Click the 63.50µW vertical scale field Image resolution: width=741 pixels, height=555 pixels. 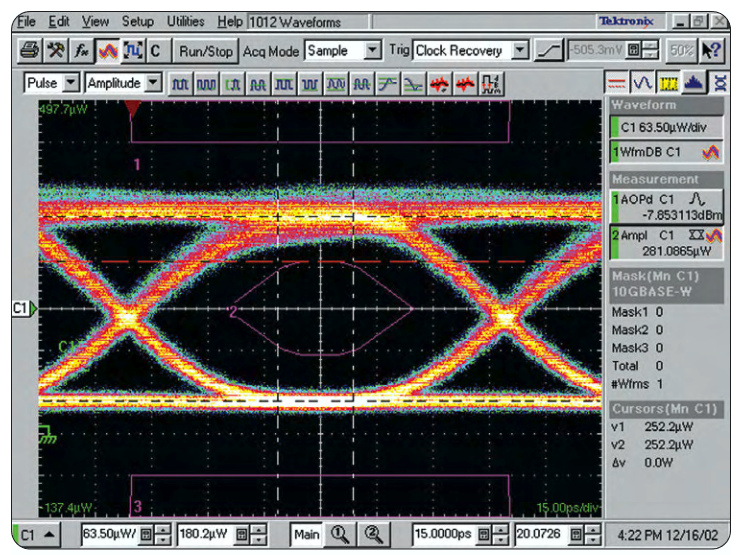pyautogui.click(x=112, y=535)
